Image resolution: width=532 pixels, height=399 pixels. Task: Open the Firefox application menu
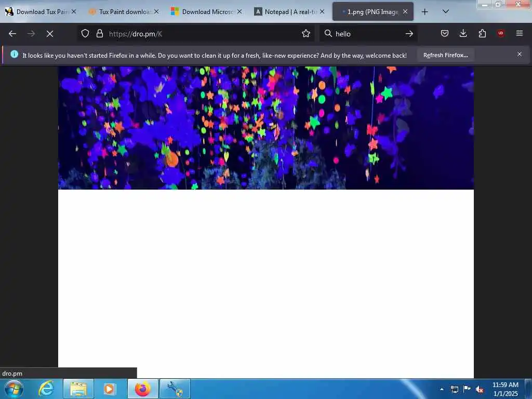pos(520,33)
